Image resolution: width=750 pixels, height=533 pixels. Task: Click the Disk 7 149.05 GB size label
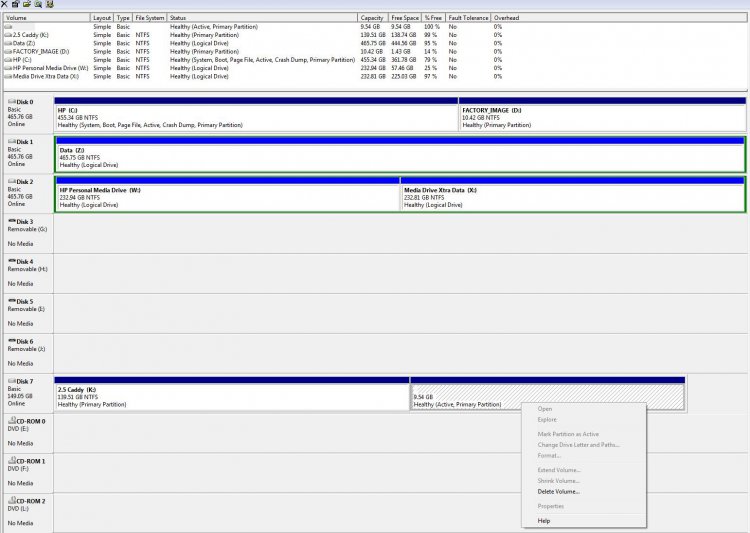click(20, 396)
